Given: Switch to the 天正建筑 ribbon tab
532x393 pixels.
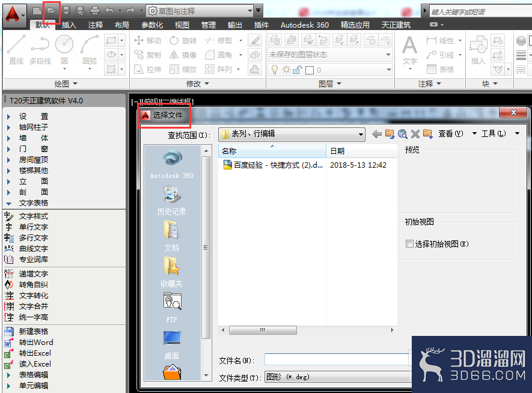Looking at the screenshot, I should click(x=396, y=25).
